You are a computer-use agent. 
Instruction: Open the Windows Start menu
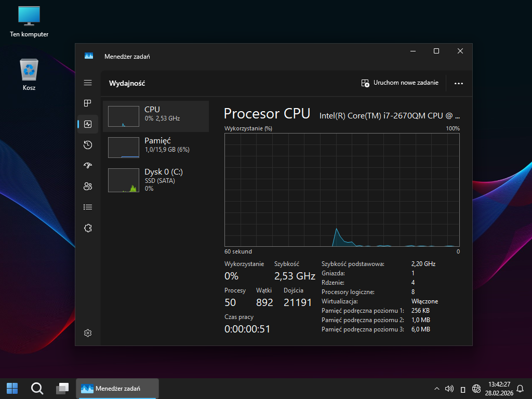(x=12, y=388)
